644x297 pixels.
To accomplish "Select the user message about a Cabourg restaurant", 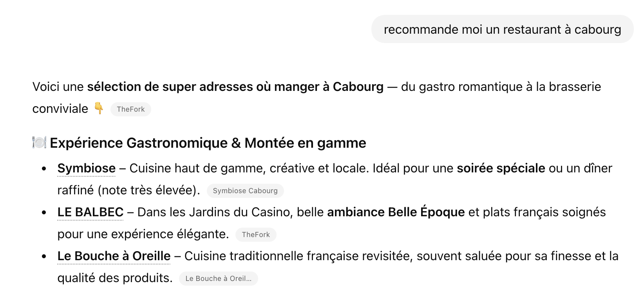I will (502, 29).
